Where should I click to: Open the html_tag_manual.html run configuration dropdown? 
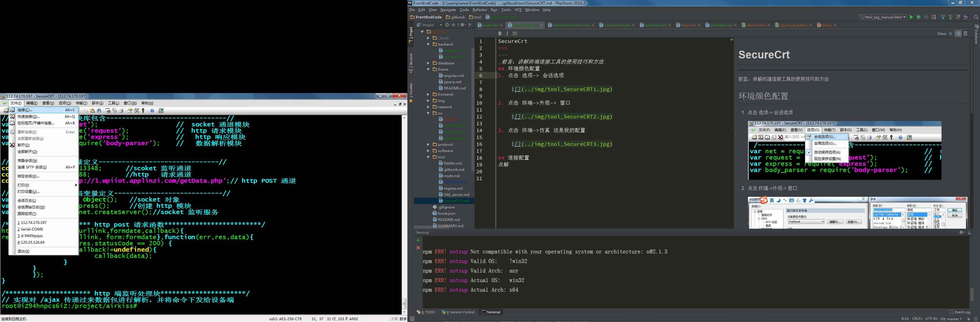(x=882, y=17)
